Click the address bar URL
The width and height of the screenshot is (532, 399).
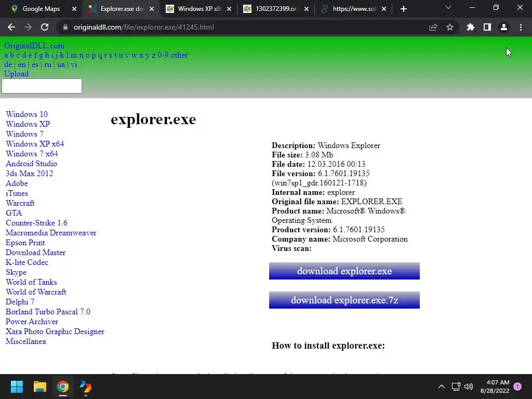pos(143,27)
